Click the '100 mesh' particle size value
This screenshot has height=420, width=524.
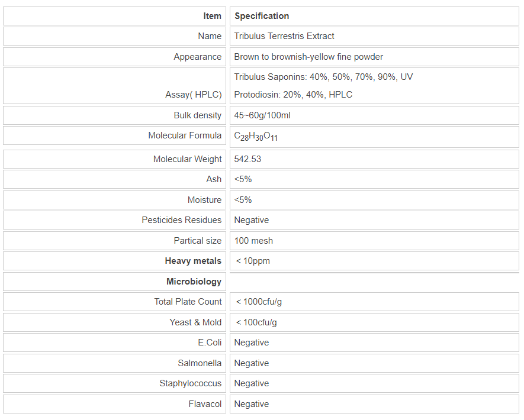(253, 241)
